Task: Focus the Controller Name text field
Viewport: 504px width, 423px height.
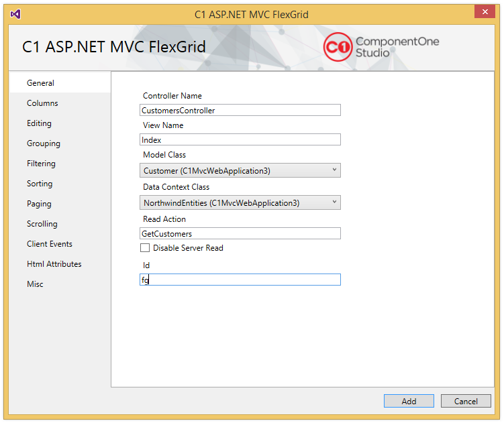Action: pyautogui.click(x=240, y=110)
